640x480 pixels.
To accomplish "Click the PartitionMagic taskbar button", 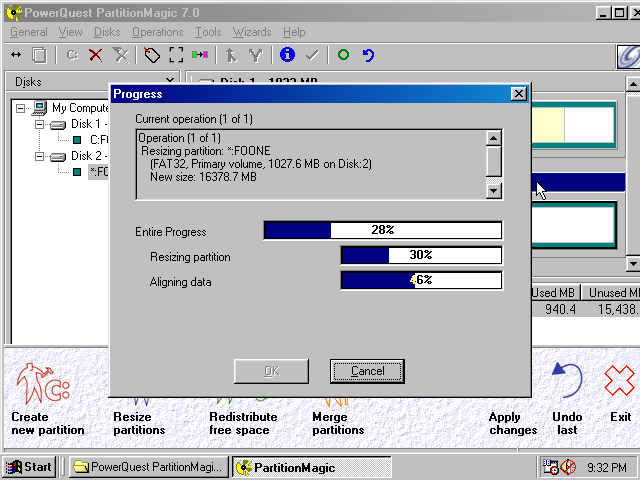I will [x=312, y=467].
